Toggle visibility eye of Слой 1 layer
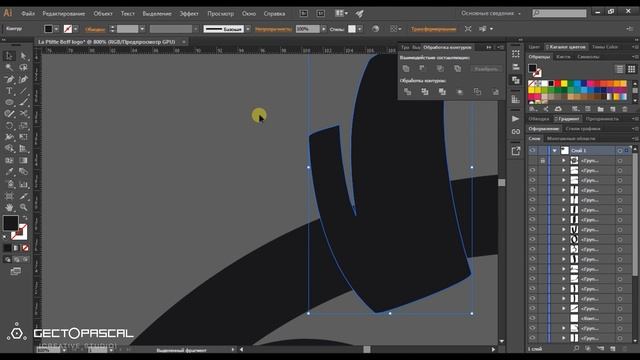This screenshot has height=360, width=640. pos(532,151)
